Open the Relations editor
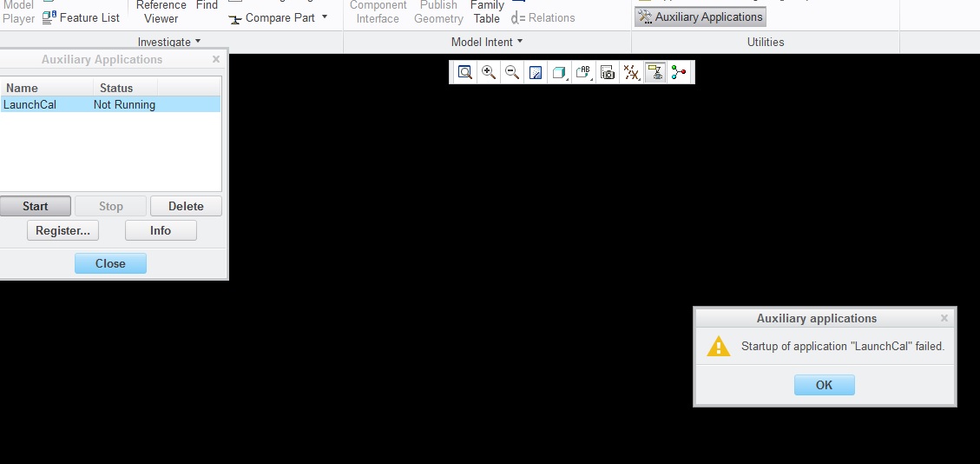 point(543,18)
